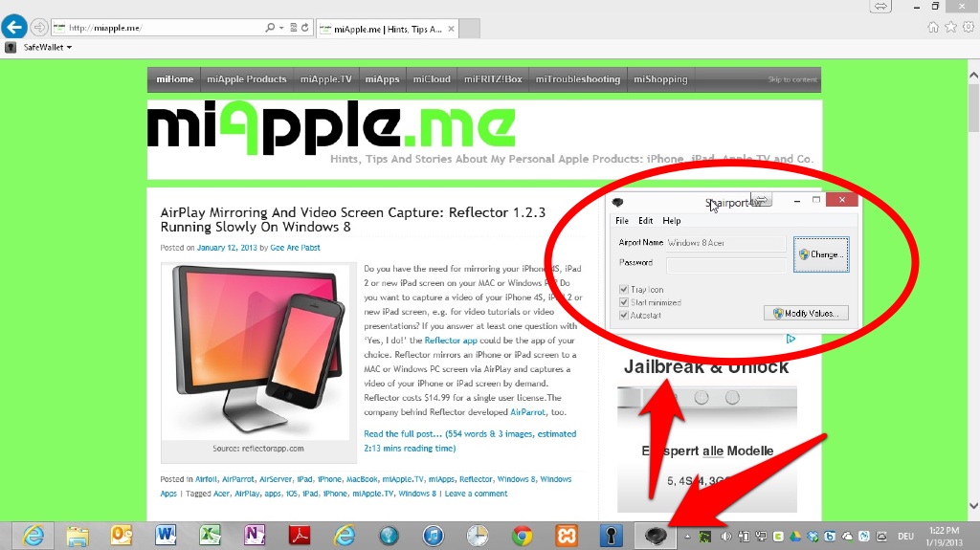Launch XAMPP from the taskbar
Screen dimensions: 980x550
point(566,536)
